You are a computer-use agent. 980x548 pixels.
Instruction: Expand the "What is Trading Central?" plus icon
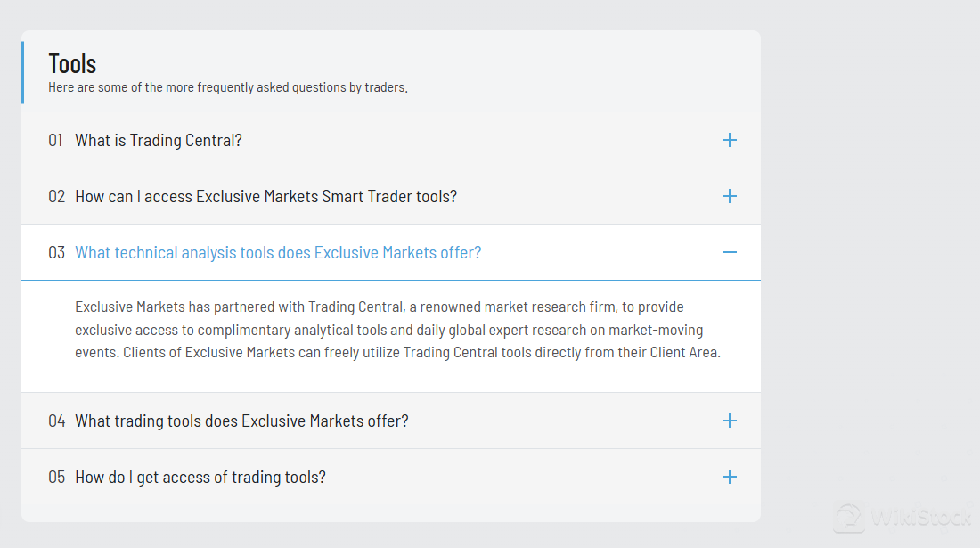tap(730, 140)
